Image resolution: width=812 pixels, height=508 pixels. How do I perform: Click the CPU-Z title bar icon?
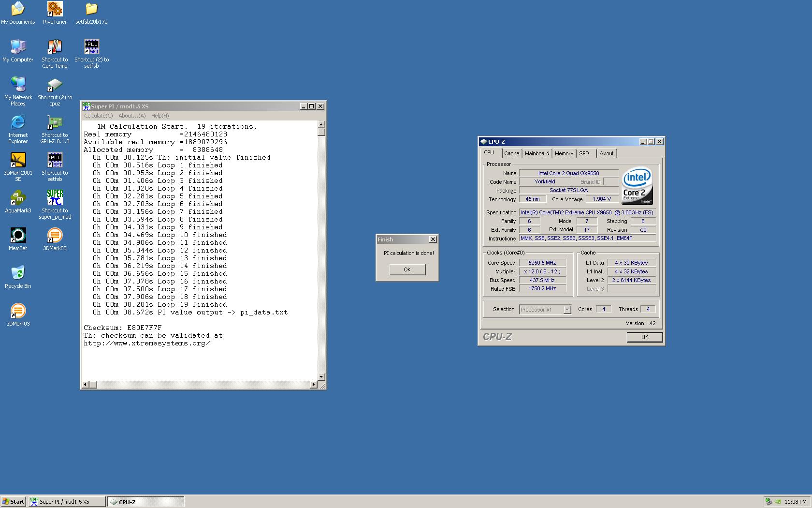[483, 142]
